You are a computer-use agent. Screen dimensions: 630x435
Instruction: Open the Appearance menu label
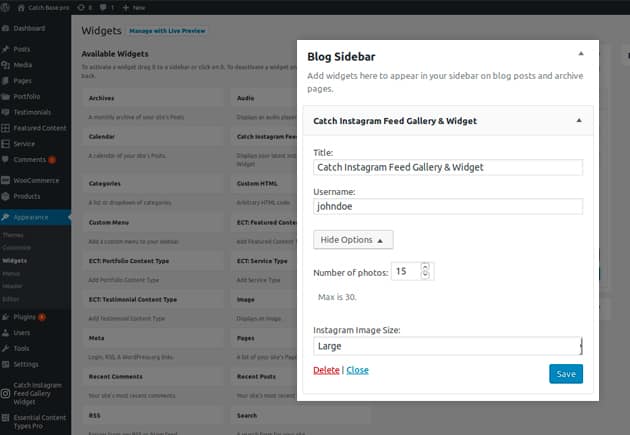click(31, 217)
